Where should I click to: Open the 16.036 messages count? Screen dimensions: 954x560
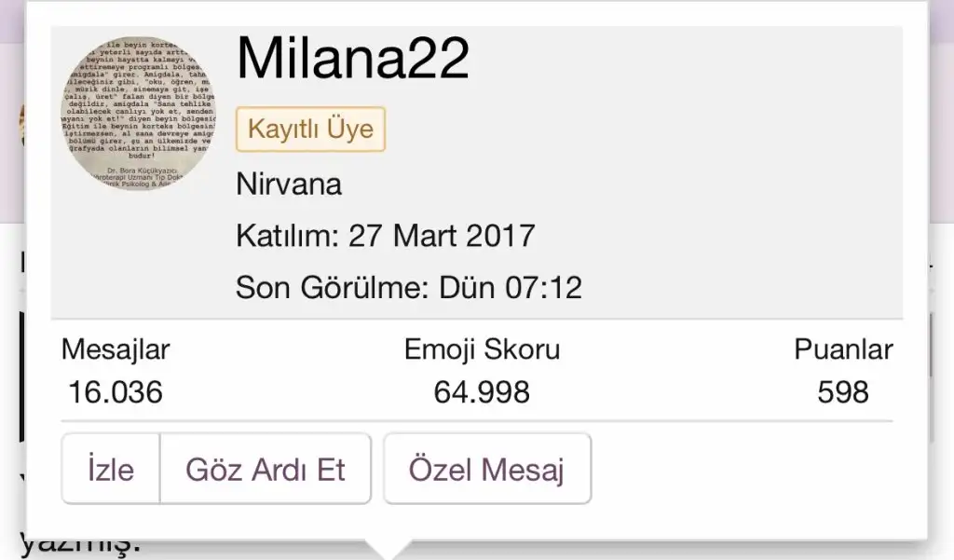point(116,392)
